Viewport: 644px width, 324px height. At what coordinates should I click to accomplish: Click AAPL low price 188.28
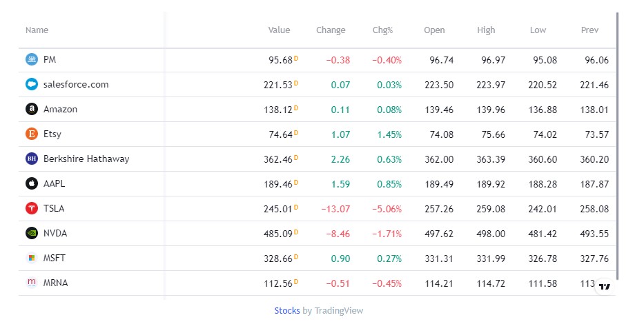tap(543, 184)
